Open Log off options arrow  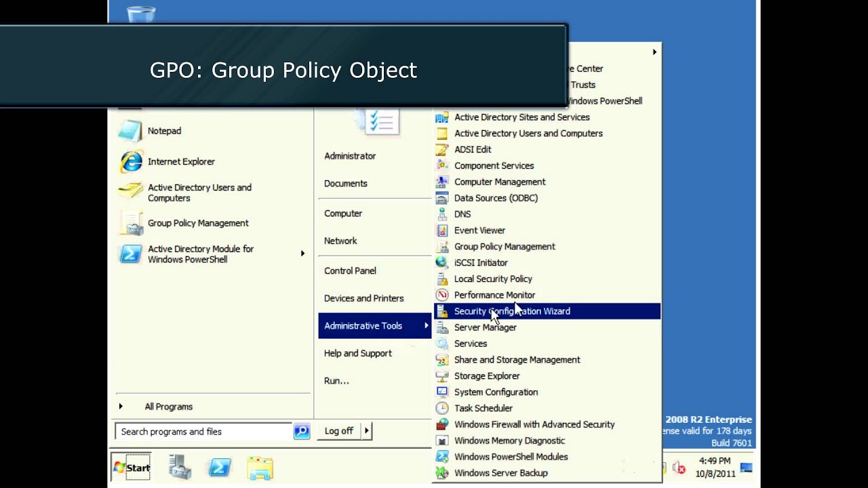click(x=367, y=431)
